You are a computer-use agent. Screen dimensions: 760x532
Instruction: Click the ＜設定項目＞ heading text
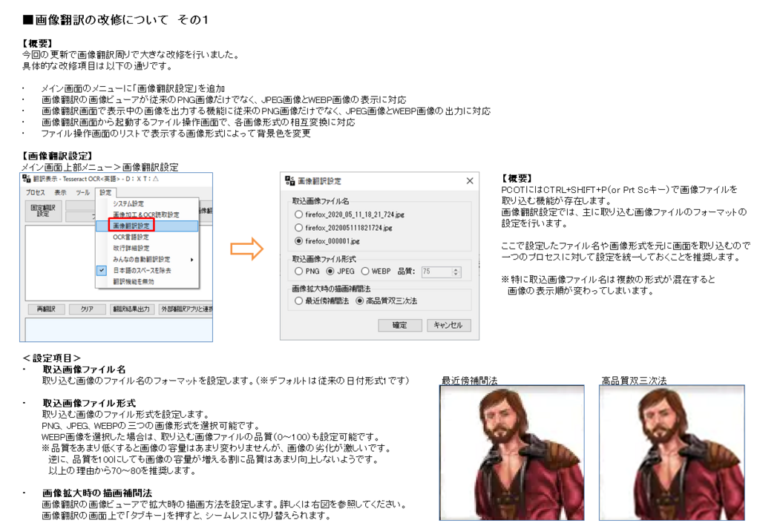pos(51,358)
